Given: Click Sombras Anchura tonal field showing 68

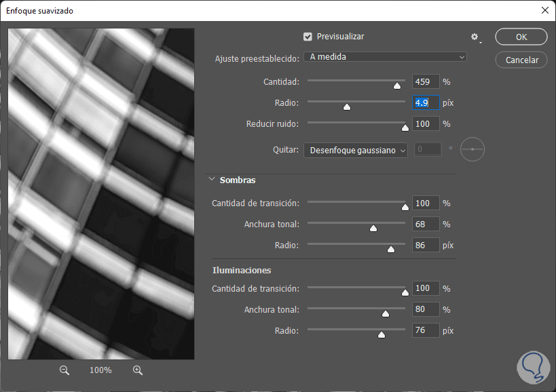Looking at the screenshot, I should (426, 224).
